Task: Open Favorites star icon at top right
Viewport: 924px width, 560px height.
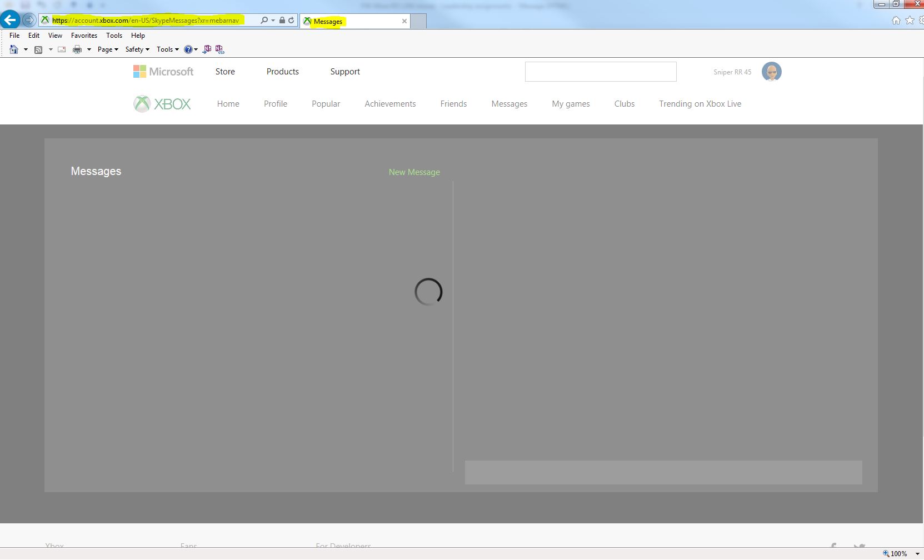Action: (910, 21)
